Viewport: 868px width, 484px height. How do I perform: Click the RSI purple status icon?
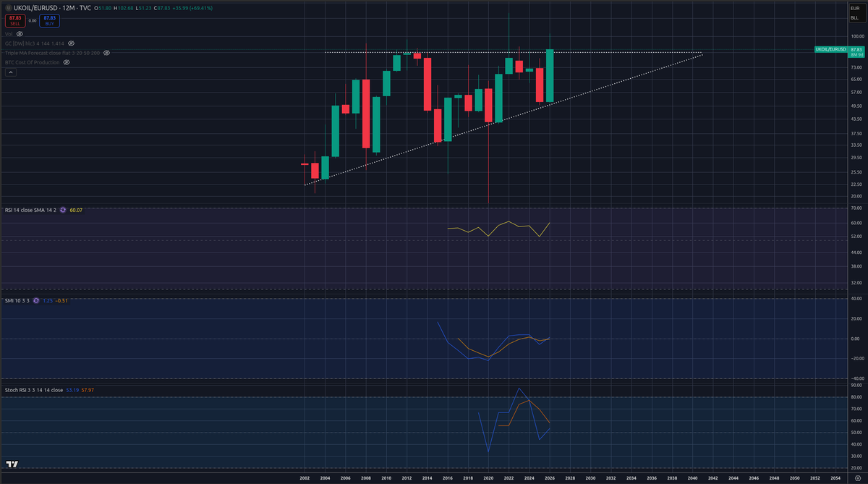[x=63, y=210]
